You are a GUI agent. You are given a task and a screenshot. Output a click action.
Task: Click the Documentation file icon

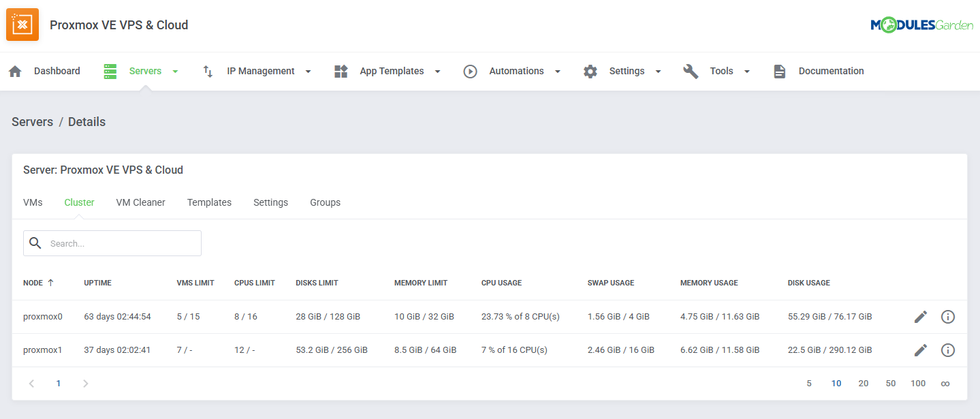pos(780,72)
